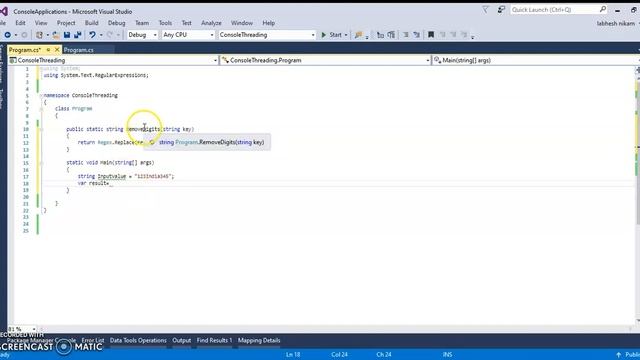
Task: Click the Visual Studio logo icon
Action: click(4, 11)
